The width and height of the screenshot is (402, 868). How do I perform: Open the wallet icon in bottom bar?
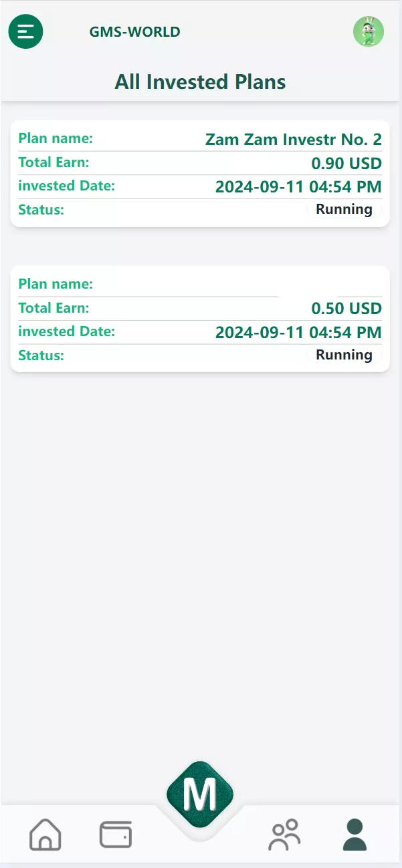(x=116, y=835)
